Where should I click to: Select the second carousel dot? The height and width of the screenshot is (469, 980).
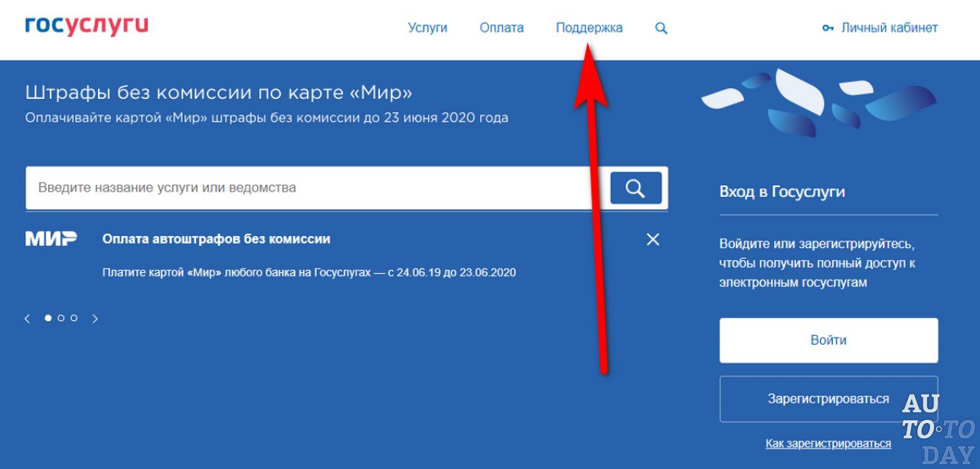point(60,318)
